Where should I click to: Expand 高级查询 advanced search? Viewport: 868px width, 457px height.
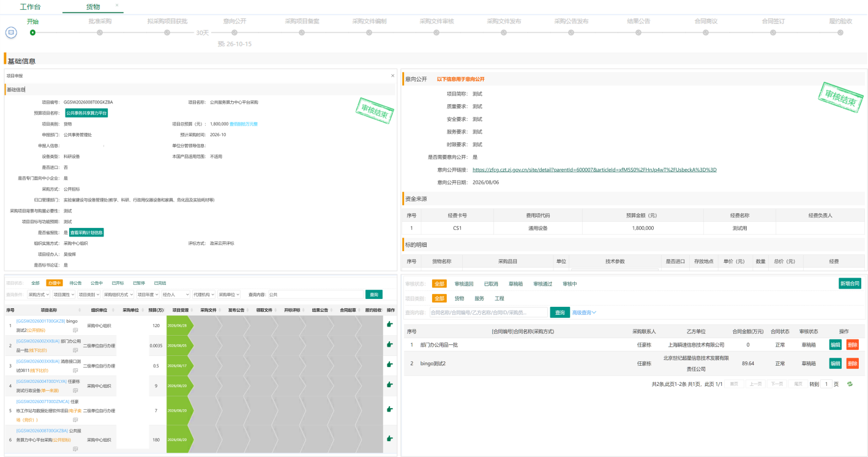pyautogui.click(x=584, y=313)
